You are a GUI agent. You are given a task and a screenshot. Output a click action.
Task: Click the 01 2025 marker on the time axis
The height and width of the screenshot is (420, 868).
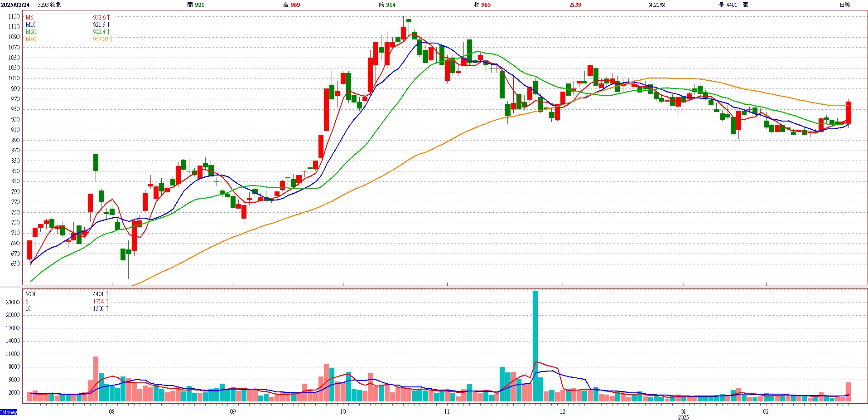[683, 414]
